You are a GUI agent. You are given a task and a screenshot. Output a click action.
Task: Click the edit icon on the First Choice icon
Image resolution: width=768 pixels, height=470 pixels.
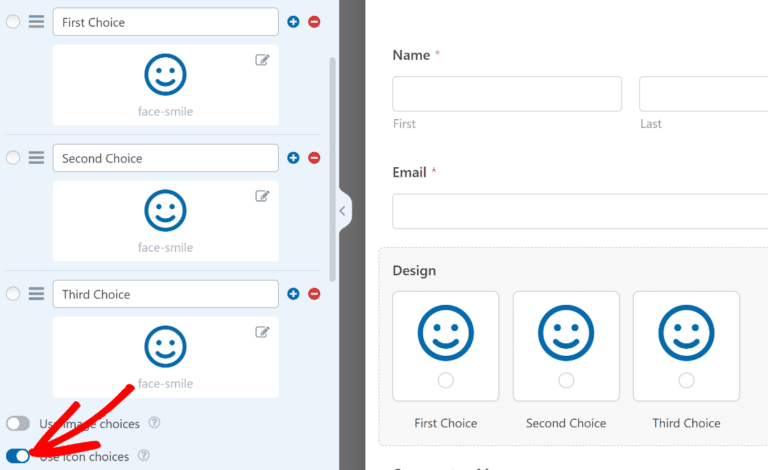point(262,60)
